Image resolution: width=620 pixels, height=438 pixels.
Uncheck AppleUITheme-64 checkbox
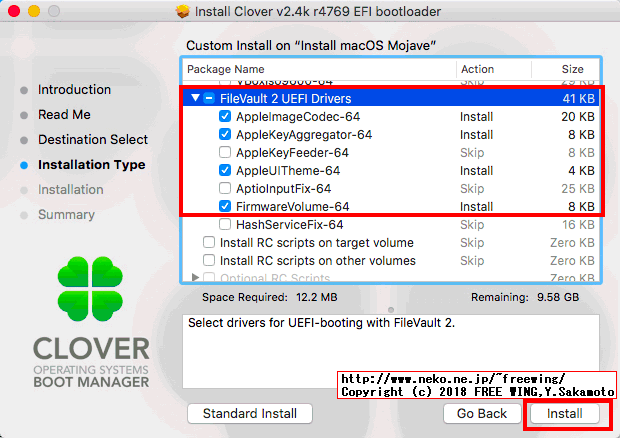pos(225,170)
